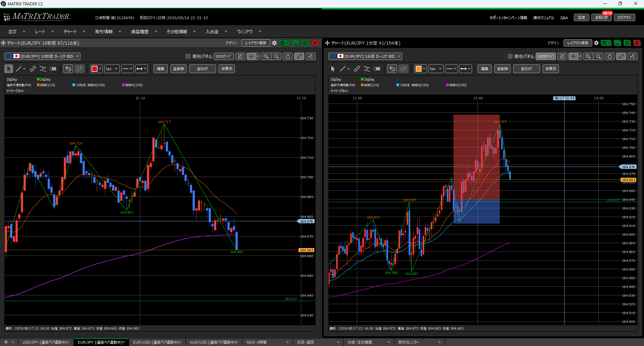Open indicator settings in 10秒足 chart

coord(311,56)
